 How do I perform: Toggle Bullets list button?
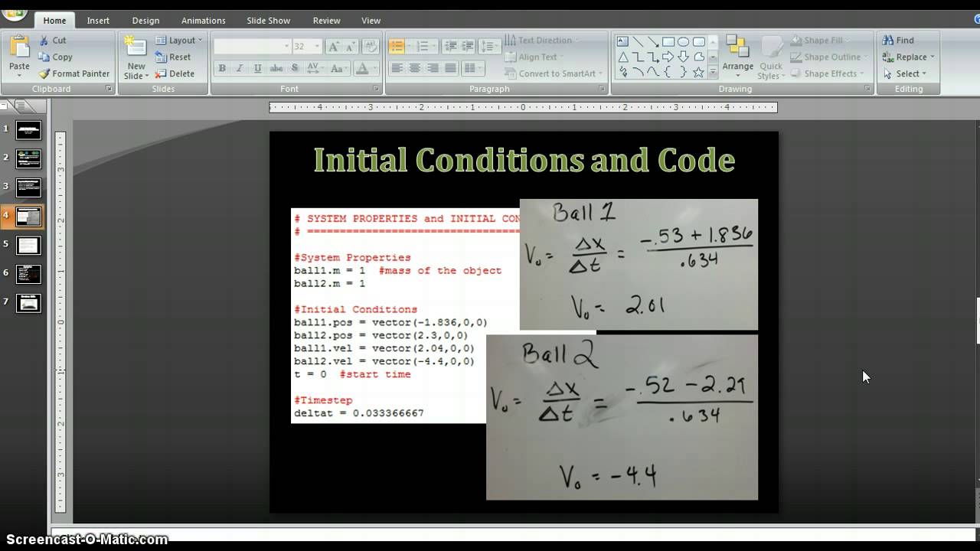pos(397,47)
